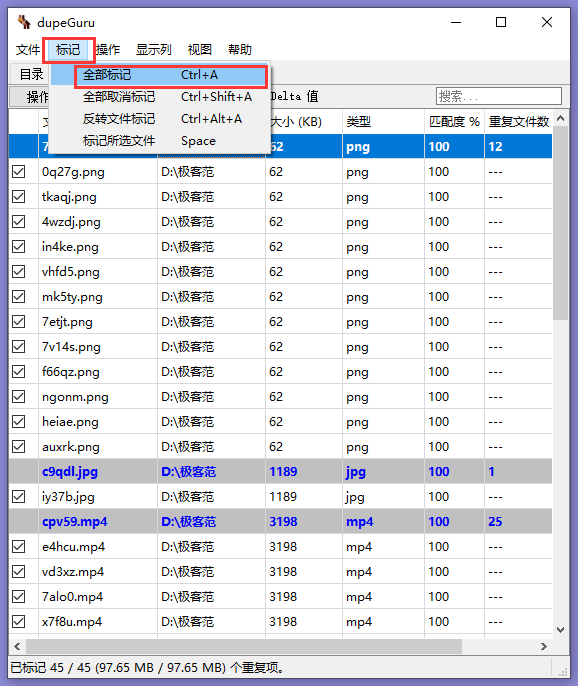Click the scroll down arrow of results list
This screenshot has height=686, width=578.
tap(560, 630)
